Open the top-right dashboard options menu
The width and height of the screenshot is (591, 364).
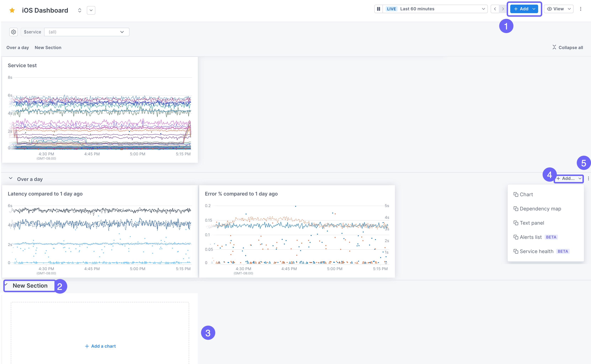tap(581, 9)
